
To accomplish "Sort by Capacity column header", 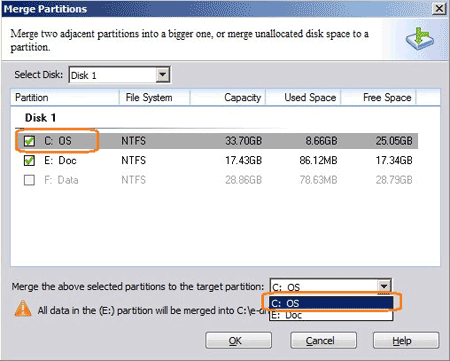I will pos(228,97).
